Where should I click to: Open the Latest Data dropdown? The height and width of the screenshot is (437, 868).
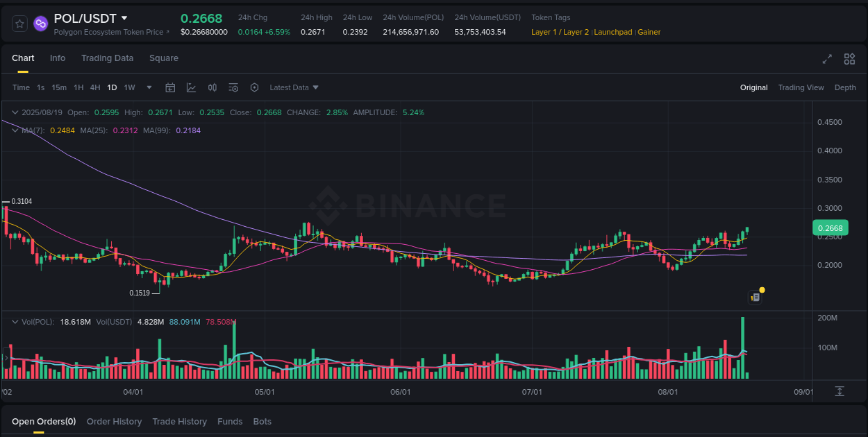pyautogui.click(x=293, y=87)
